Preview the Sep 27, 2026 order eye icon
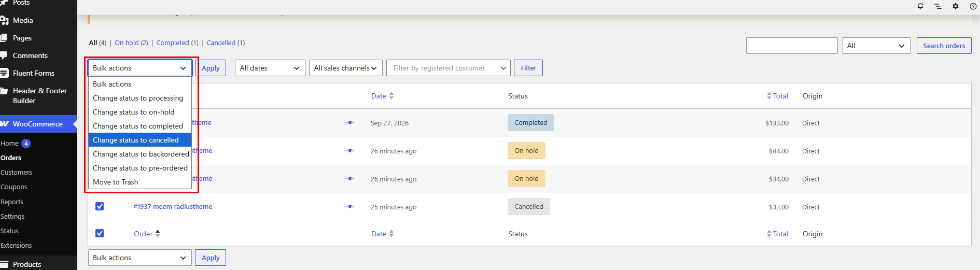The image size is (980, 270). 350,123
